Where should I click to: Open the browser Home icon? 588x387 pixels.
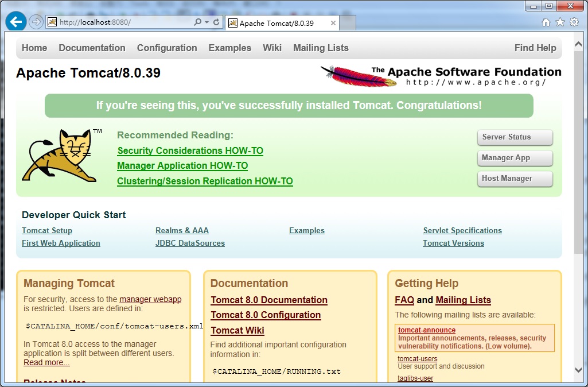coord(546,22)
